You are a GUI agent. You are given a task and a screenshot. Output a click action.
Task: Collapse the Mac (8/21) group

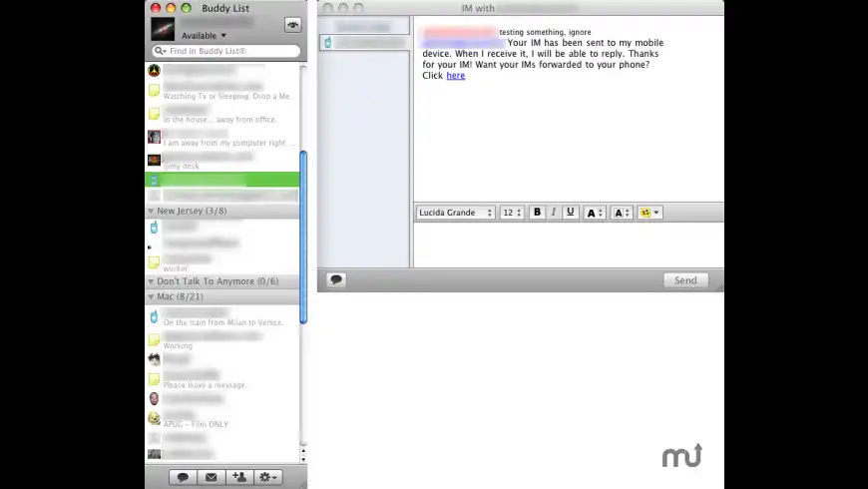(x=151, y=296)
